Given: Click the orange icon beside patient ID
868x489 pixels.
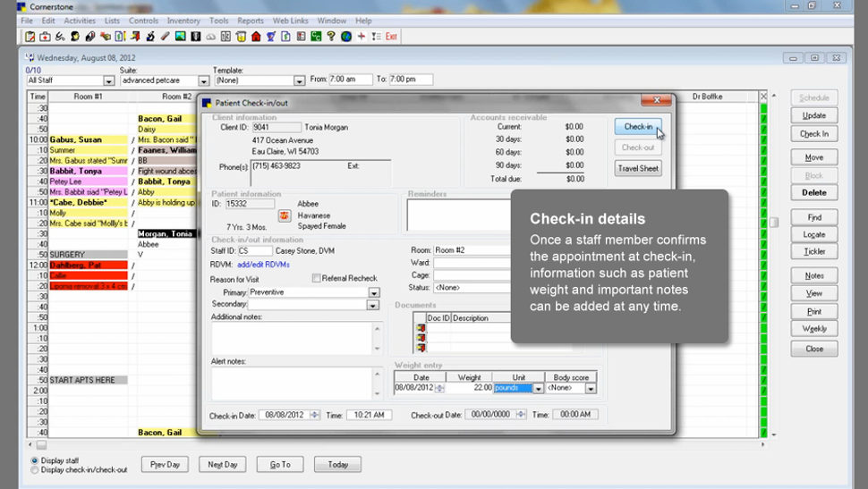Looking at the screenshot, I should point(285,215).
